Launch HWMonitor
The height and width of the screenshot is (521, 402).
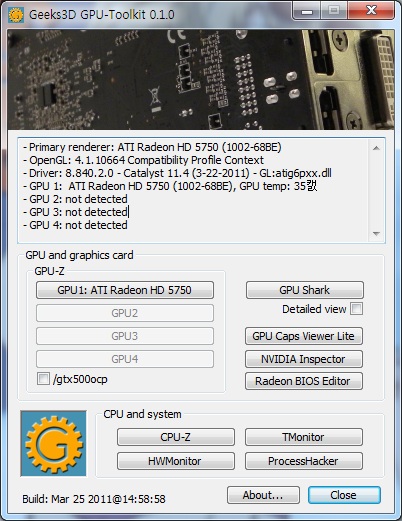(176, 461)
